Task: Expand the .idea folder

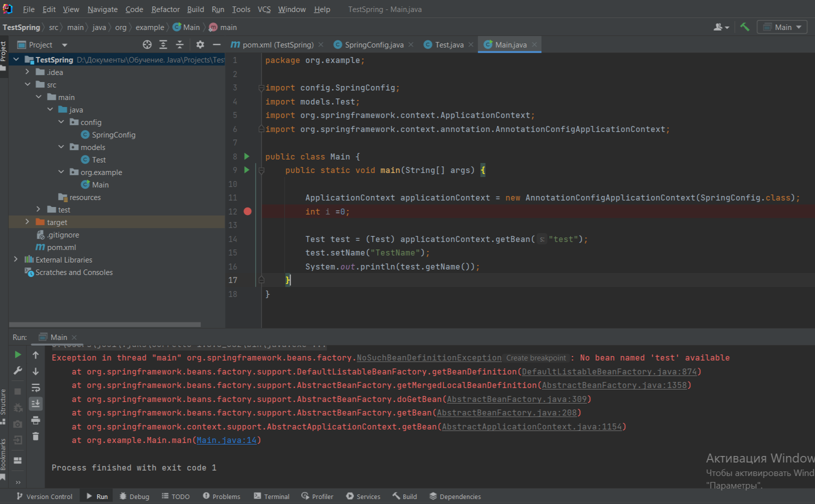Action: (27, 72)
